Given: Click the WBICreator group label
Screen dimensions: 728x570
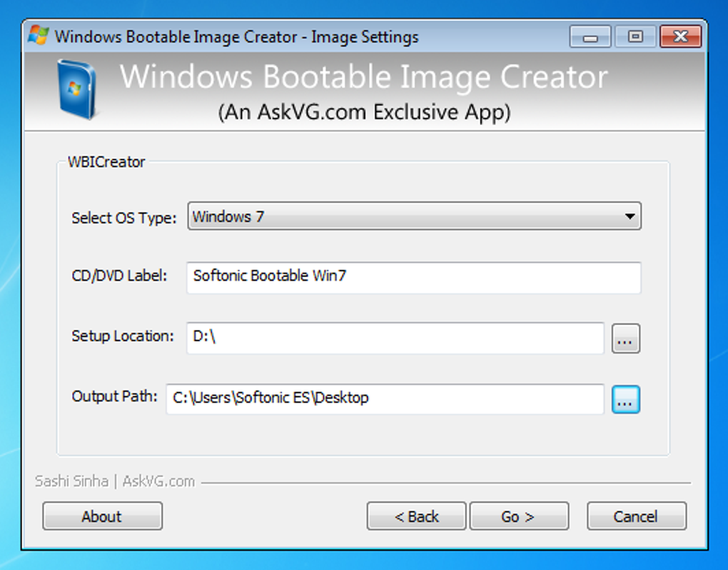Looking at the screenshot, I should (106, 162).
